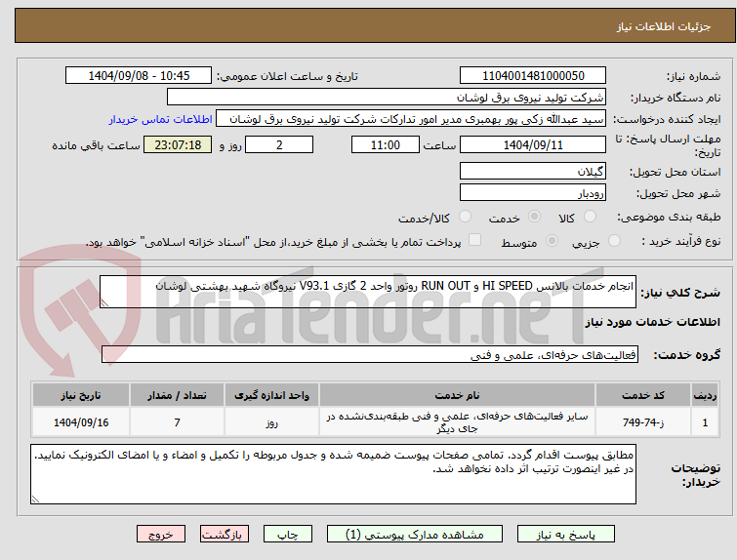Click the اطلاعات خدمات مورد نیاز heading
737x560 pixels.
(652, 322)
